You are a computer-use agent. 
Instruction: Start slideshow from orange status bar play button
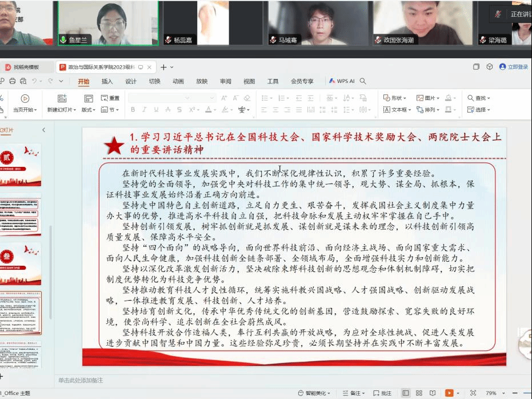(449, 393)
